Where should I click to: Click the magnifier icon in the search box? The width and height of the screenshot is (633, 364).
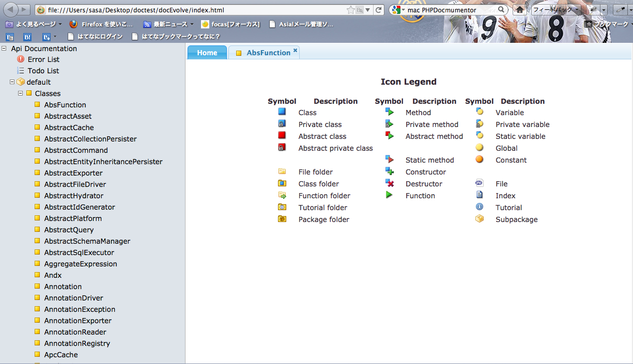point(501,10)
